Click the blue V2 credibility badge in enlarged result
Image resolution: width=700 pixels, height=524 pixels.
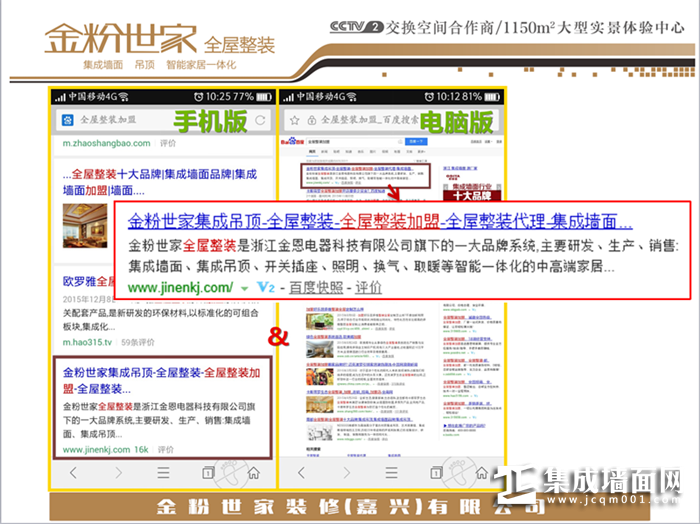pyautogui.click(x=266, y=287)
